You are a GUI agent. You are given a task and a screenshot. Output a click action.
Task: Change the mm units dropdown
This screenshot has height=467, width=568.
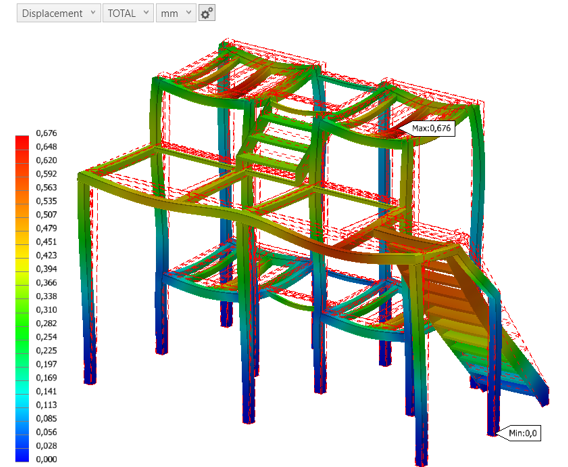(x=176, y=13)
